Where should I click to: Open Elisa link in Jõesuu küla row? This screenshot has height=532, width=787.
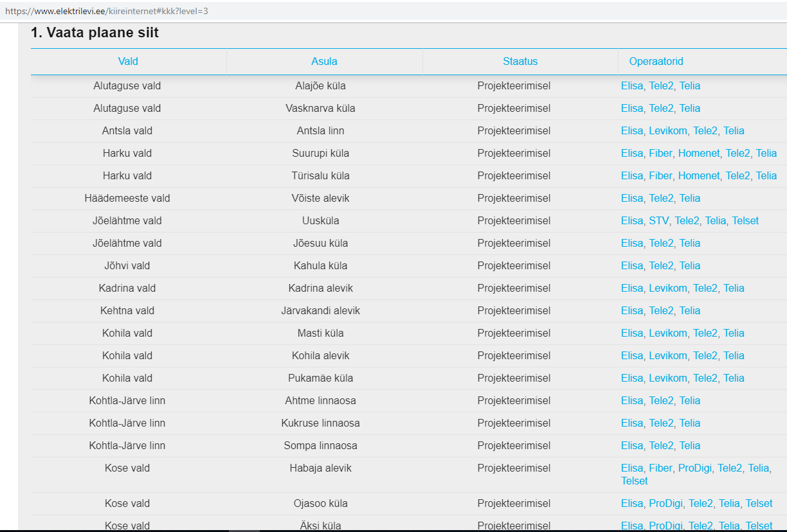pos(632,244)
